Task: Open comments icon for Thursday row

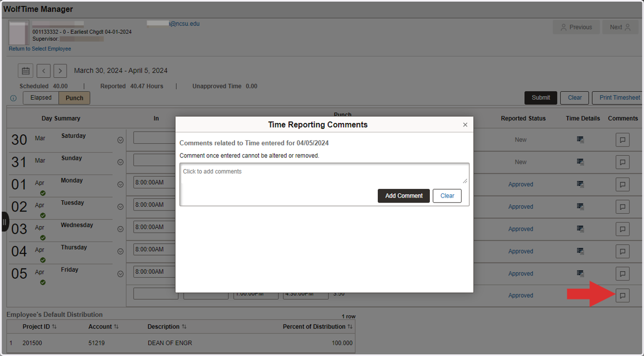Action: [x=623, y=251]
